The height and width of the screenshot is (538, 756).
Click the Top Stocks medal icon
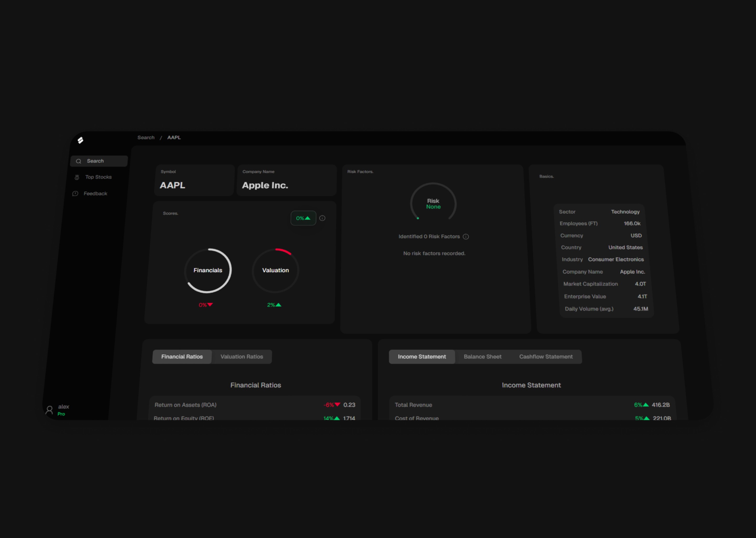[77, 178]
